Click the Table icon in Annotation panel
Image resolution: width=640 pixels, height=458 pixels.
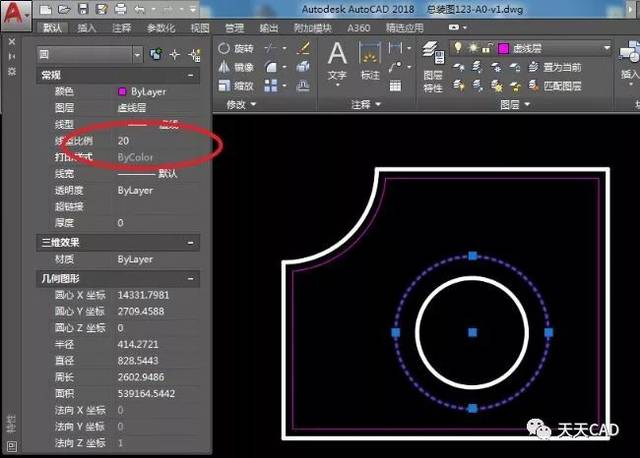(395, 86)
